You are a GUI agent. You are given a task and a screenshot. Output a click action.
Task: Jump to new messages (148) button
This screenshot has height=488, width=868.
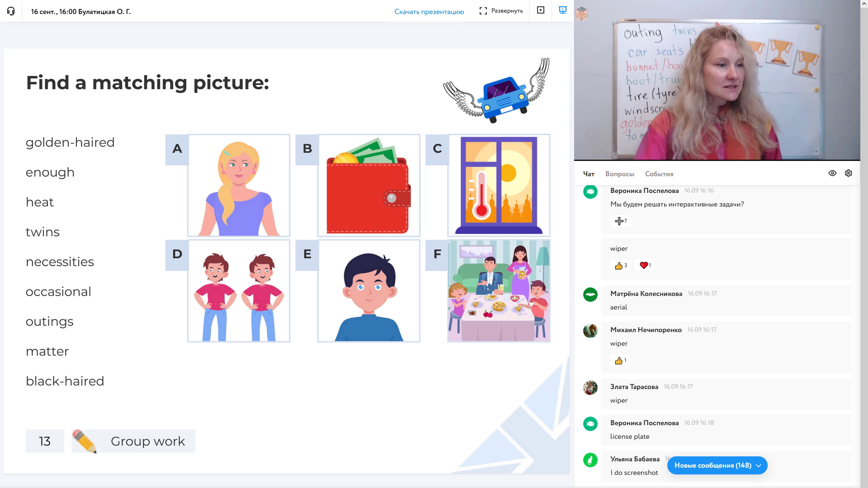pos(712,465)
